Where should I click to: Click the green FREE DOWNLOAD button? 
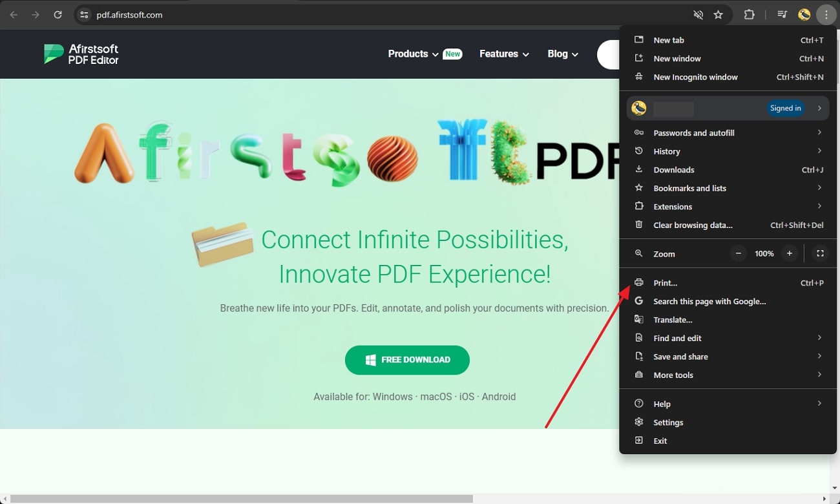[407, 360]
